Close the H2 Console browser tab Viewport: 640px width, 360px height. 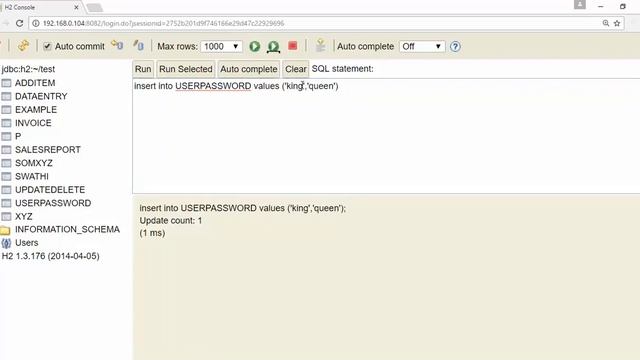[x=76, y=7]
